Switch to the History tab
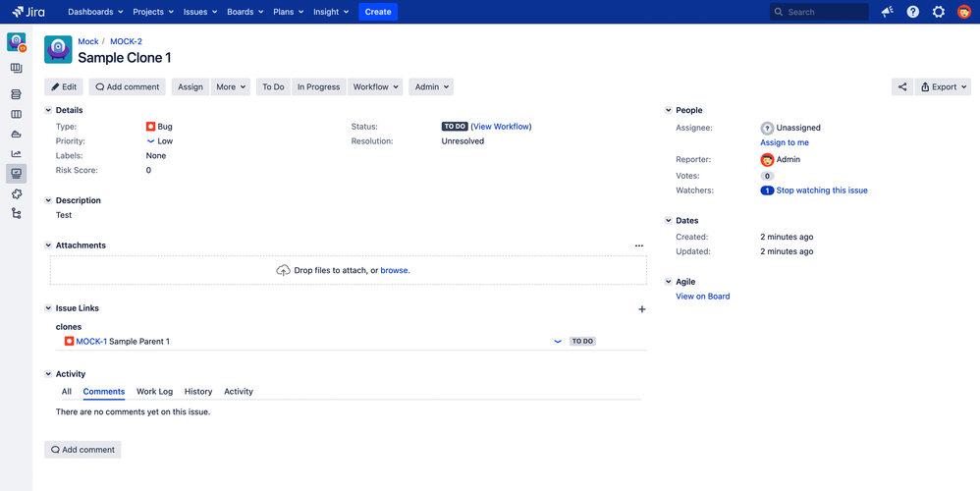 (x=198, y=392)
